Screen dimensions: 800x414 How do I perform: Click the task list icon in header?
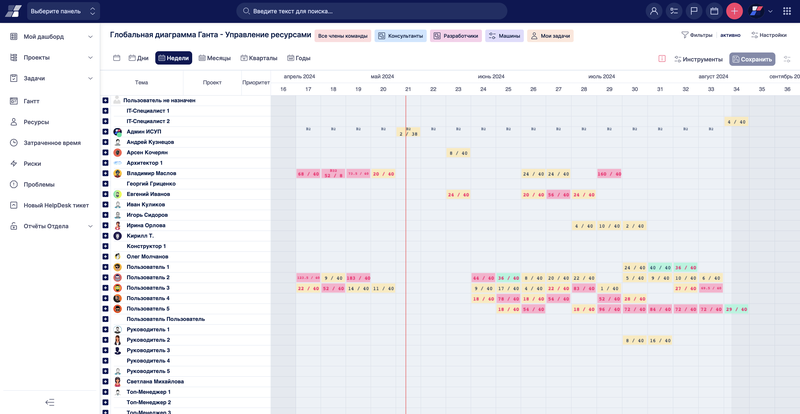(x=674, y=11)
